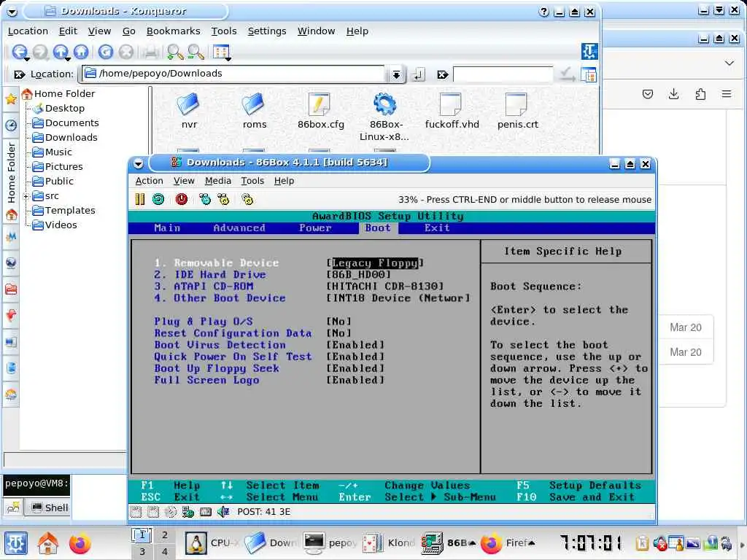The height and width of the screenshot is (560, 747).
Task: Open Firefox downloads arrow icon
Action: pyautogui.click(x=673, y=94)
